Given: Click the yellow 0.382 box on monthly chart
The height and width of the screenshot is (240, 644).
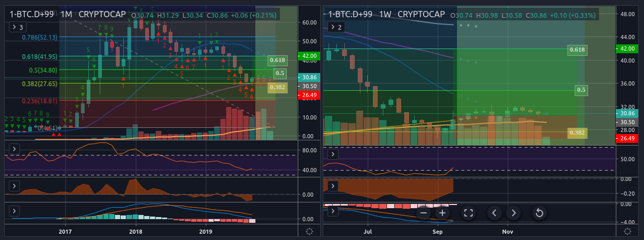Looking at the screenshot, I should point(277,87).
